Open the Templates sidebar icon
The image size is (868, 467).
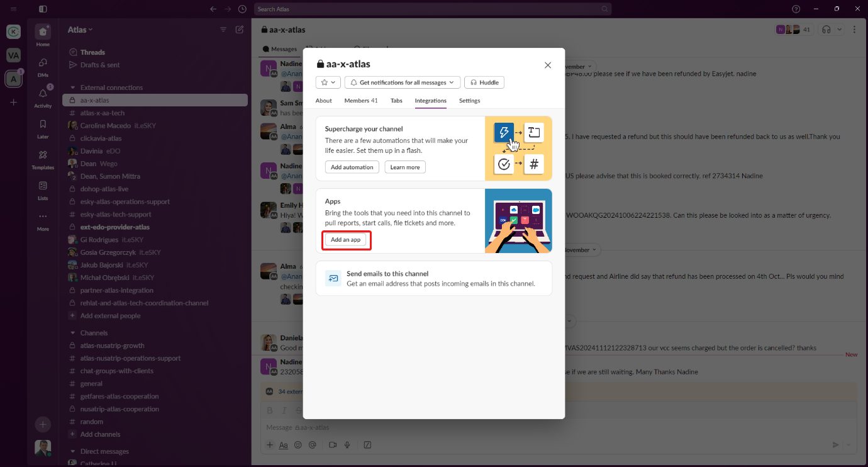(x=43, y=155)
